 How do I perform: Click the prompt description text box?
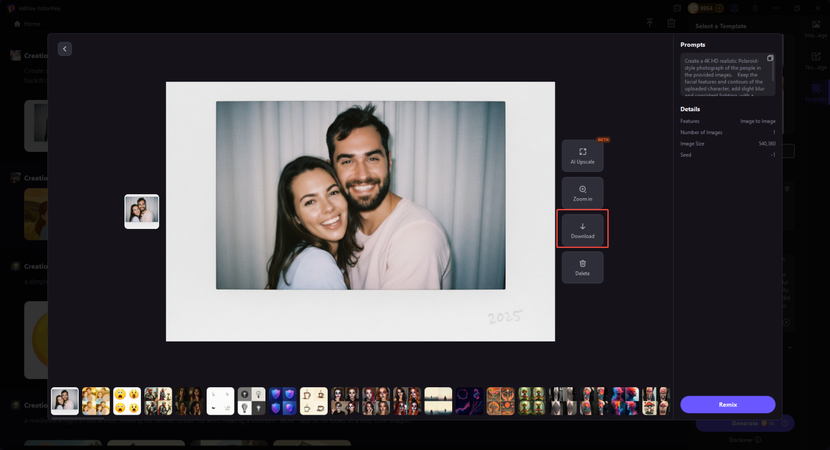[728, 74]
